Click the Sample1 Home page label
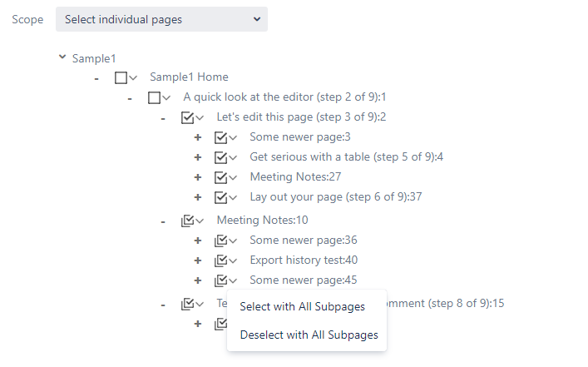This screenshot has height=367, width=588. (x=189, y=77)
